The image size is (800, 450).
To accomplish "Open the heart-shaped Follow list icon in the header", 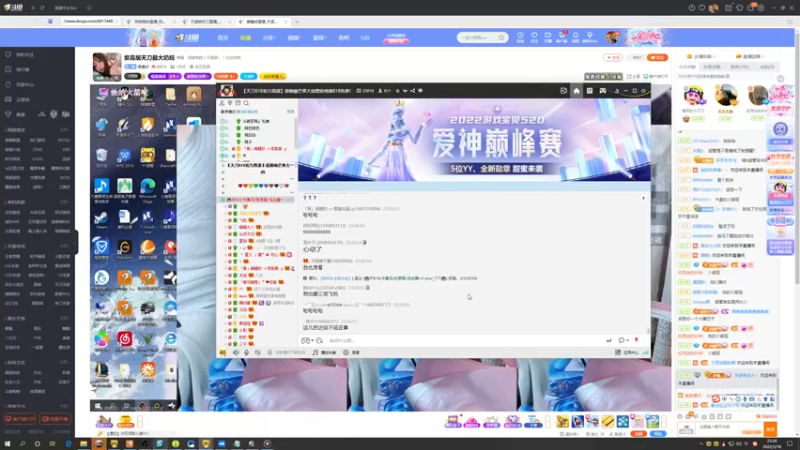I will point(534,37).
